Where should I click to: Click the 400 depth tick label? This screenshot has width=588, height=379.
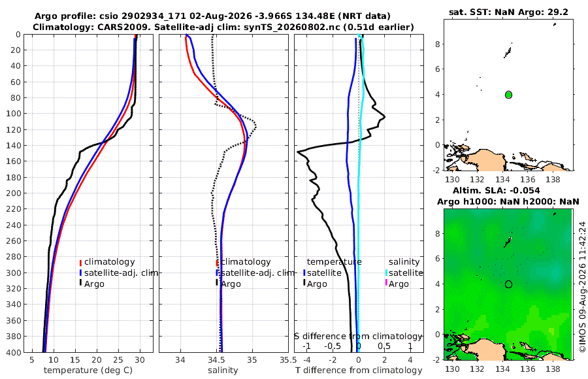click(13, 352)
